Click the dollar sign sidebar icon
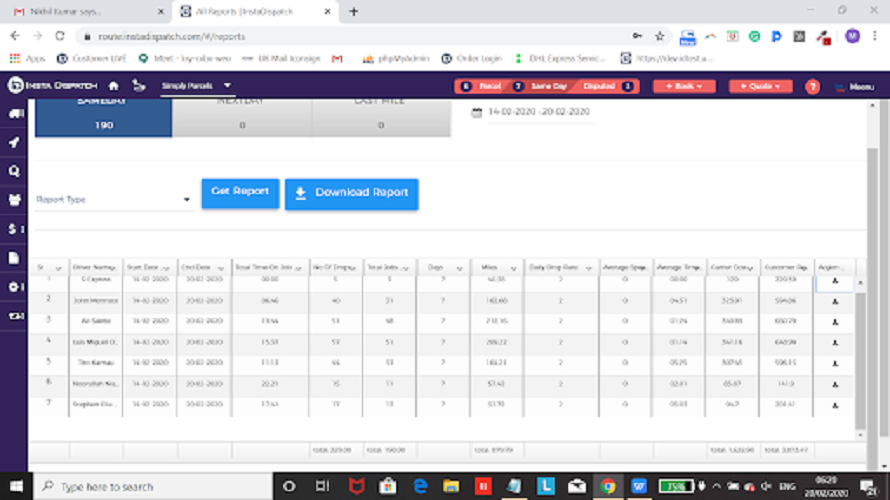 click(x=15, y=229)
